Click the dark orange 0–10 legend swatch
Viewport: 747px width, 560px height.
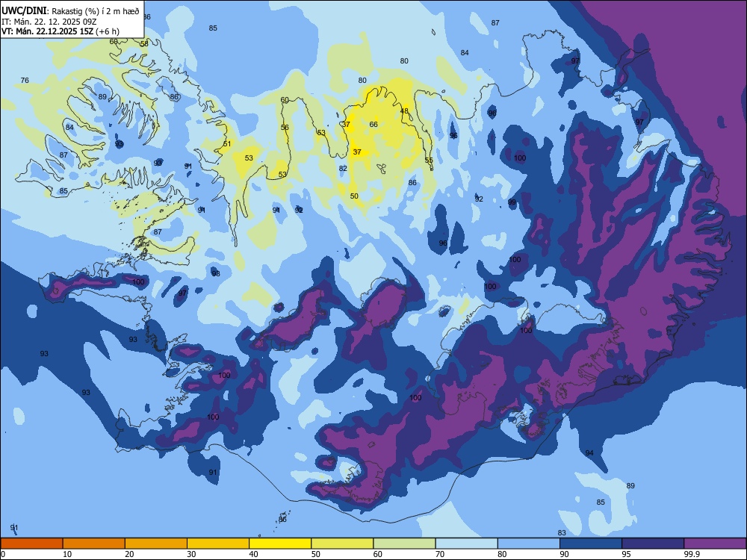pyautogui.click(x=31, y=544)
